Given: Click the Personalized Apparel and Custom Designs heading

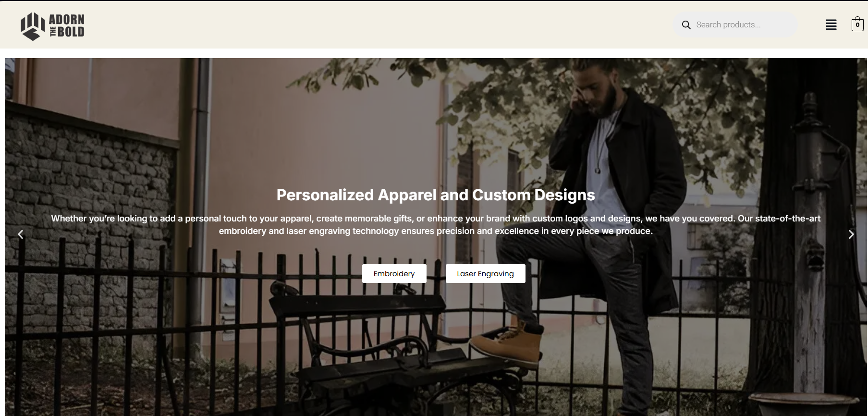Looking at the screenshot, I should point(436,195).
